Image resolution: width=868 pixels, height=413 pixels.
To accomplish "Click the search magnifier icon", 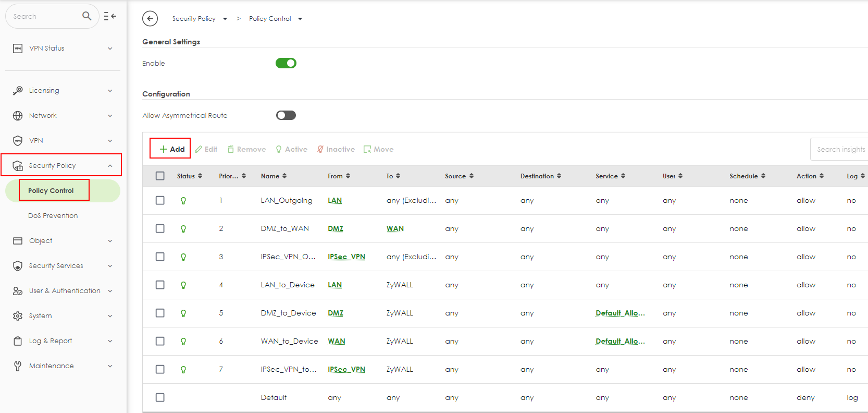I will [x=87, y=16].
